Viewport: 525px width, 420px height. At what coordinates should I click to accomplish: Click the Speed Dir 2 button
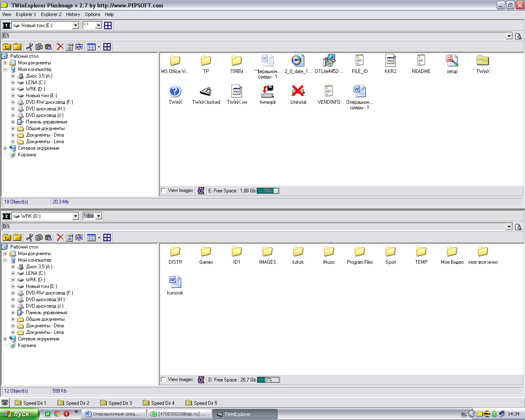(x=73, y=403)
